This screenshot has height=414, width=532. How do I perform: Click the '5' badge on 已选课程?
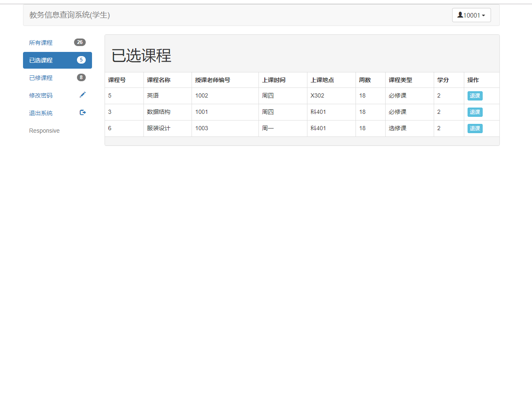click(x=80, y=60)
